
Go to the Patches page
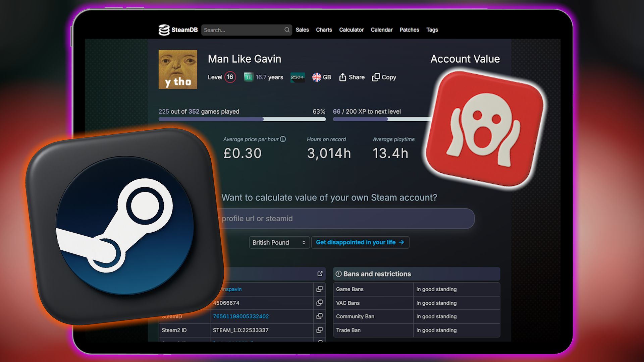[x=409, y=30]
